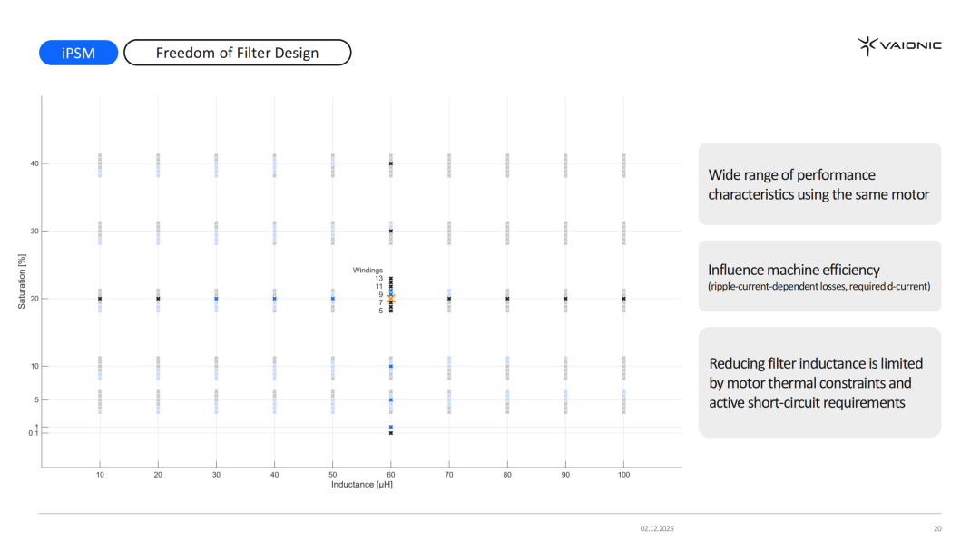
Task: Click the Saturation [%] axis title
Action: (22, 281)
